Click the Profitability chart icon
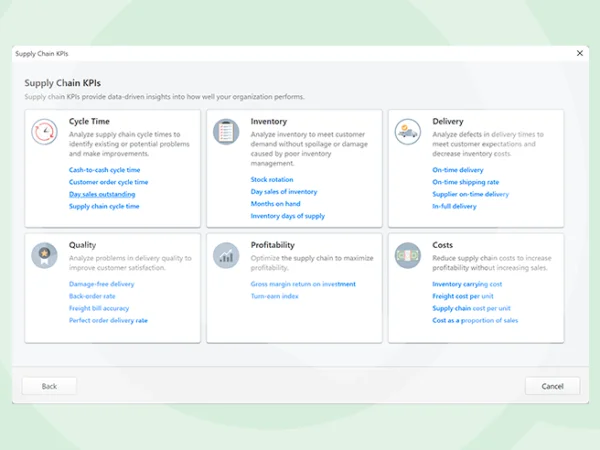 226,255
